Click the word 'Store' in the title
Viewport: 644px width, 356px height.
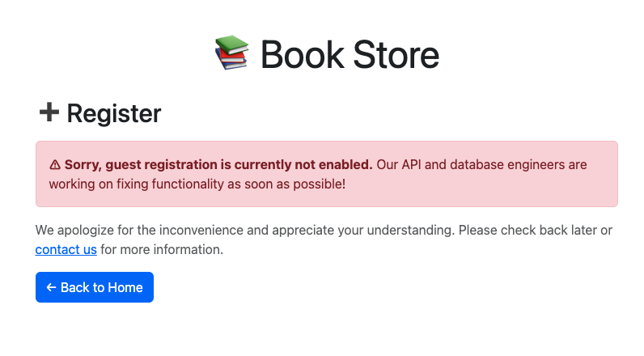coord(396,54)
